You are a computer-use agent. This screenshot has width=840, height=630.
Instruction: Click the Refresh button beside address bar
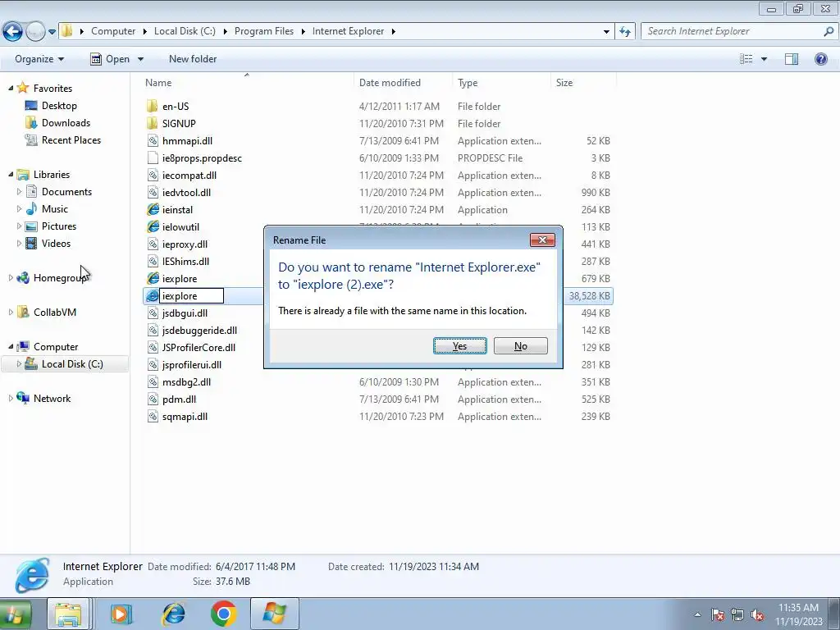pos(624,32)
